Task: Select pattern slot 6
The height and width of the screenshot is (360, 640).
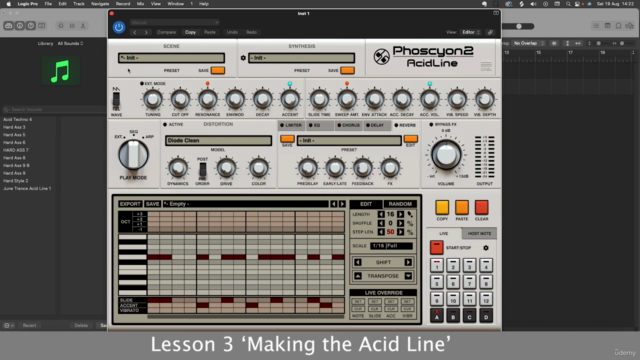Action: (x=453, y=282)
